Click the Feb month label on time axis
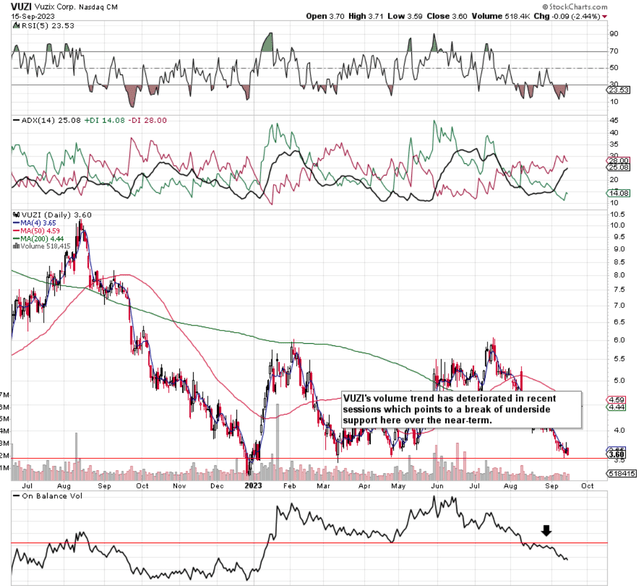The height and width of the screenshot is (586, 640). pos(289,486)
